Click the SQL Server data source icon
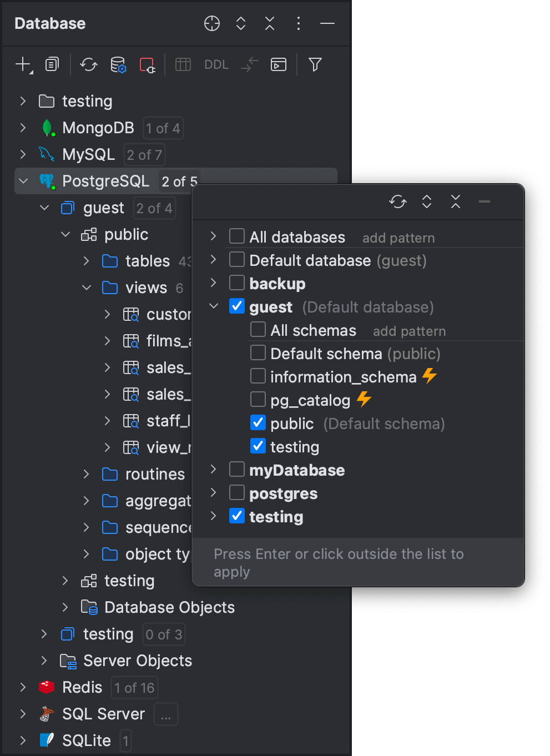The height and width of the screenshot is (756, 550). 47,714
